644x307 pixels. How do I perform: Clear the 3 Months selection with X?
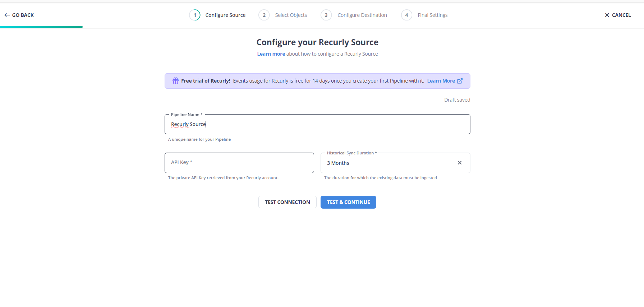click(460, 163)
